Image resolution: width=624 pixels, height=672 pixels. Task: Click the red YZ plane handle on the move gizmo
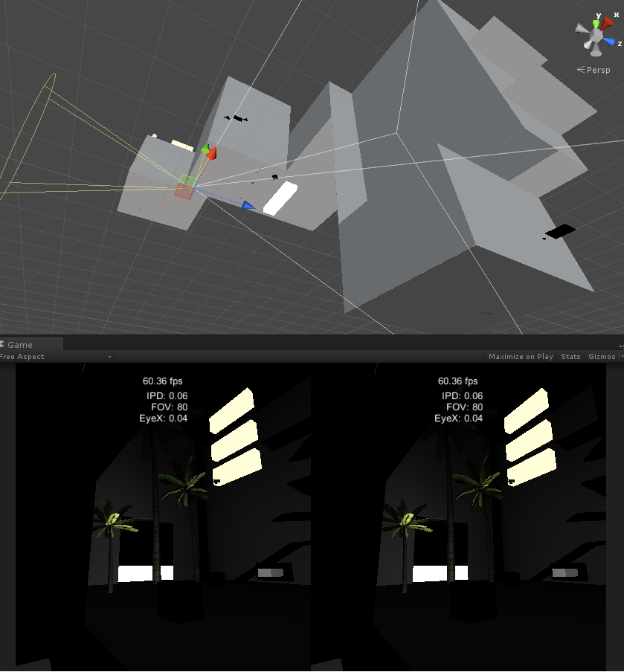[x=184, y=191]
